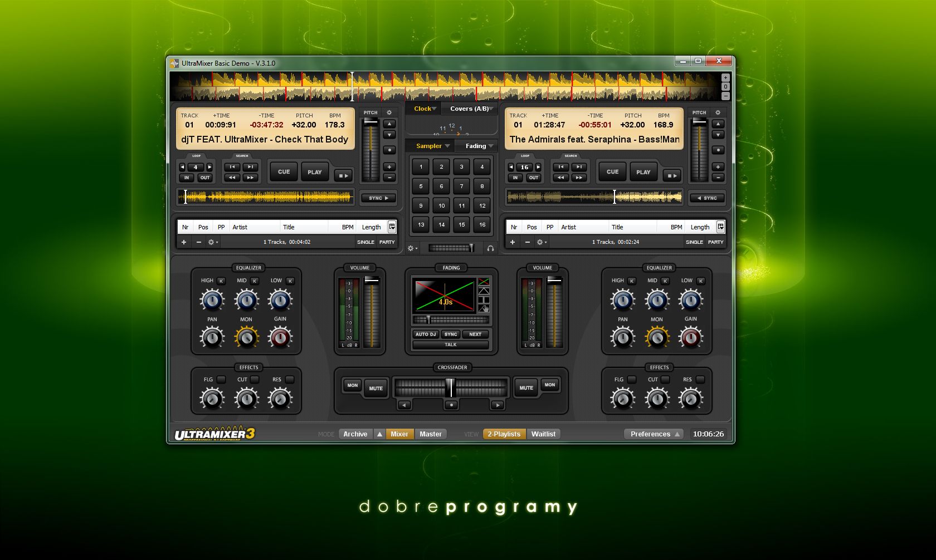Select the 2-Playlists view
Viewport: 936px width, 560px height.
point(504,434)
